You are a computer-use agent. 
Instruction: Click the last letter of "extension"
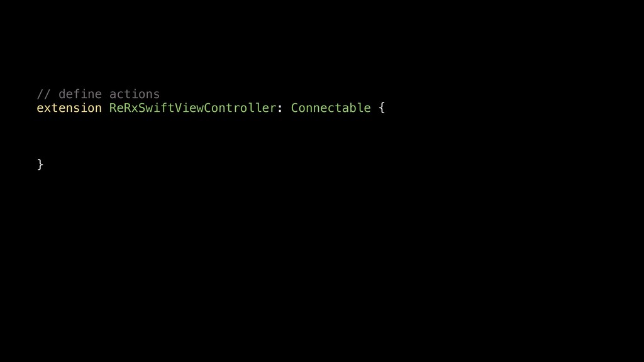coord(98,109)
